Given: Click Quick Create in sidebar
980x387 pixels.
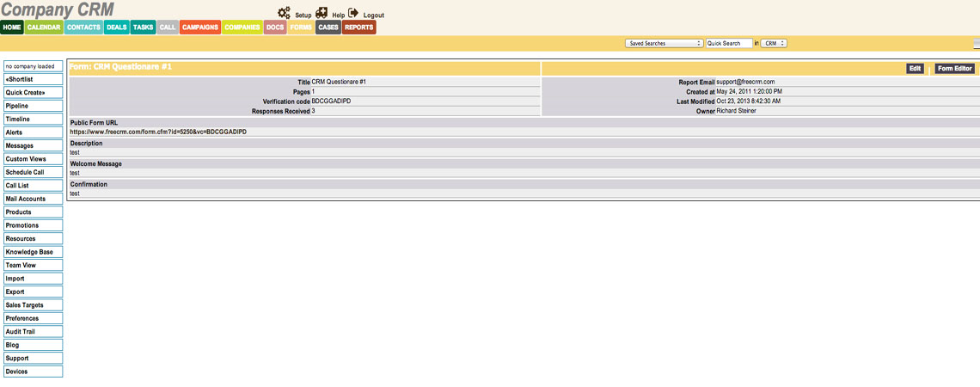Looking at the screenshot, I should click(x=33, y=92).
